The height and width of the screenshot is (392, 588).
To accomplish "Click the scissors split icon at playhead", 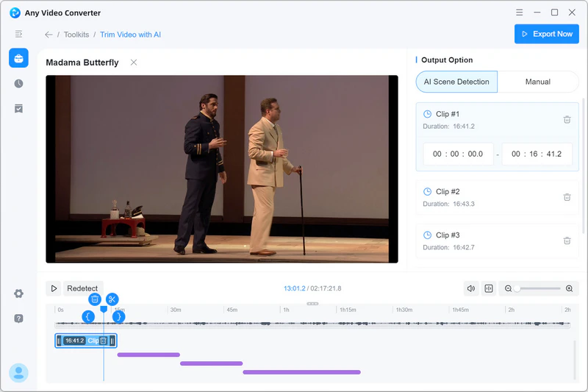I will pyautogui.click(x=112, y=299).
